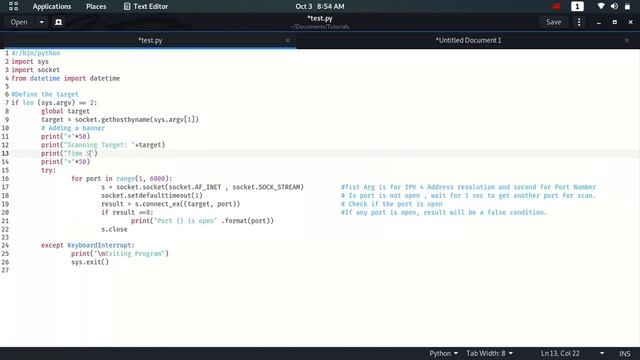Click the socket.setdefaulttimeout(1) line
Viewport: 640px width, 360px height.
click(x=152, y=196)
